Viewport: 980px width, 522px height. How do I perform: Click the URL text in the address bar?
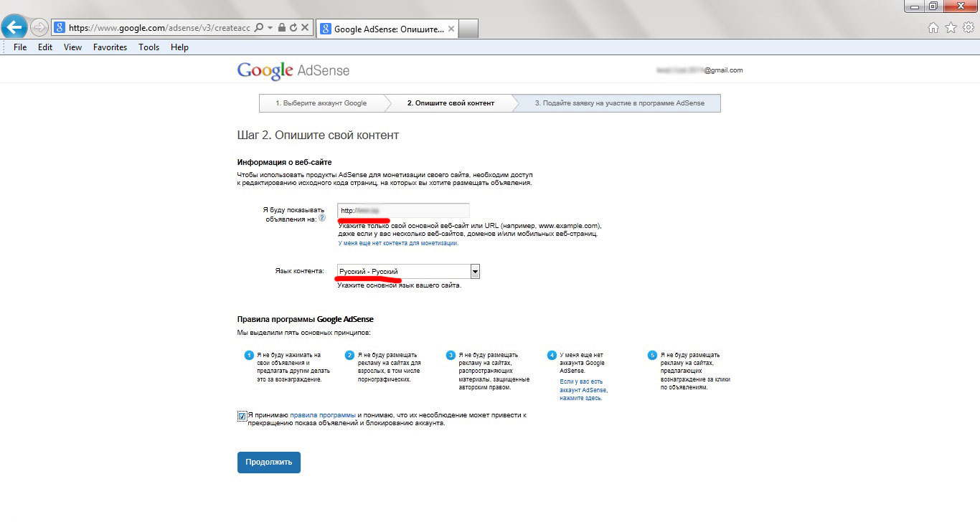pos(159,28)
